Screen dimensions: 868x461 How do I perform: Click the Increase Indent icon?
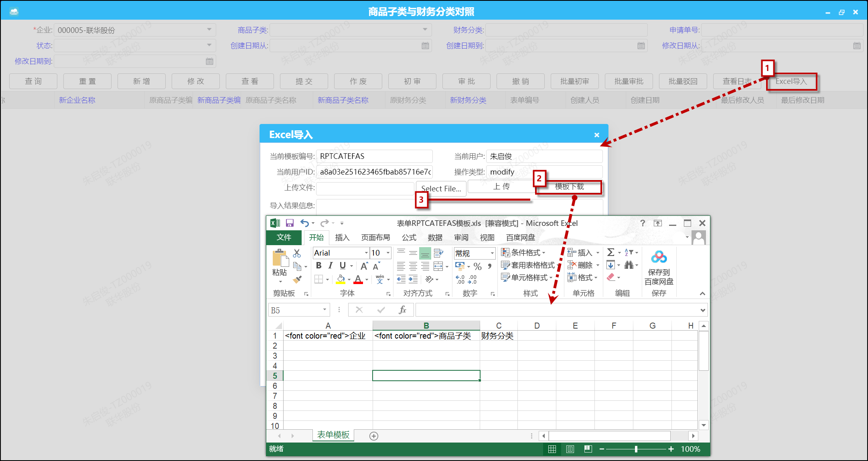413,279
